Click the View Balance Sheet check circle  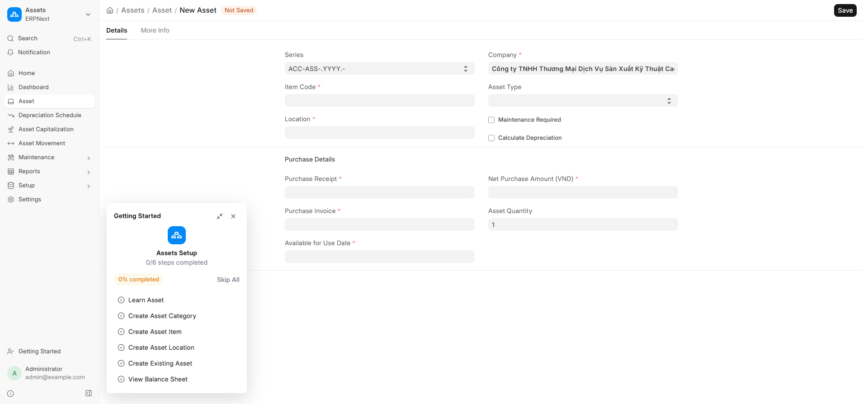pyautogui.click(x=121, y=379)
